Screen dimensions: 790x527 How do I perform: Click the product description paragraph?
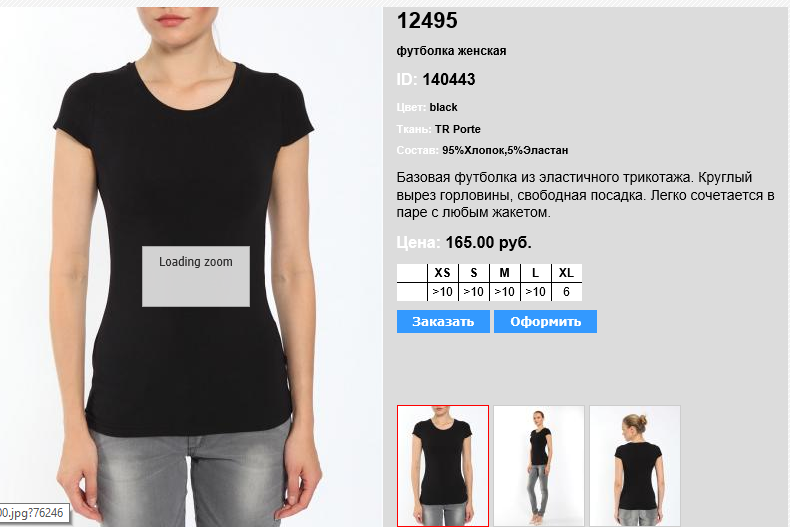coord(585,194)
